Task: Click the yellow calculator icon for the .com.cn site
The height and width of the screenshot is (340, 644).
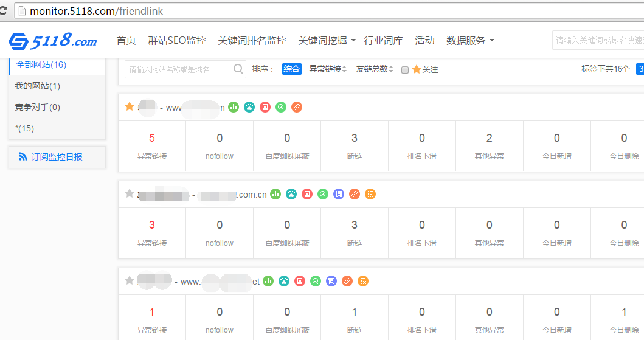Action: [x=370, y=194]
